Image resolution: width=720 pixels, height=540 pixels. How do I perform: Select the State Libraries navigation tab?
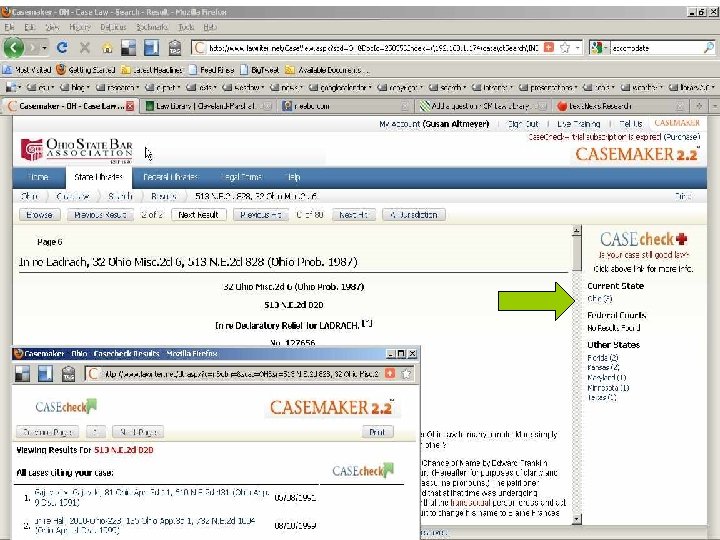98,177
